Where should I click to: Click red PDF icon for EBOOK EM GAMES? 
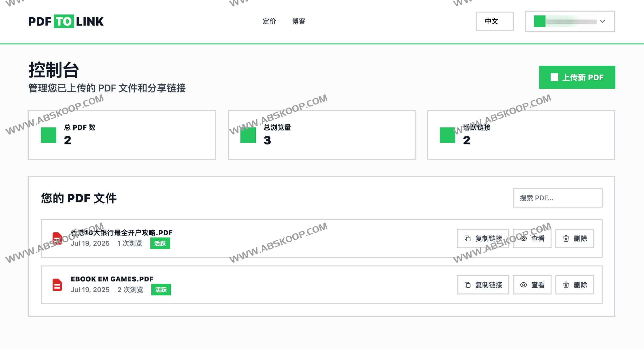click(x=57, y=285)
